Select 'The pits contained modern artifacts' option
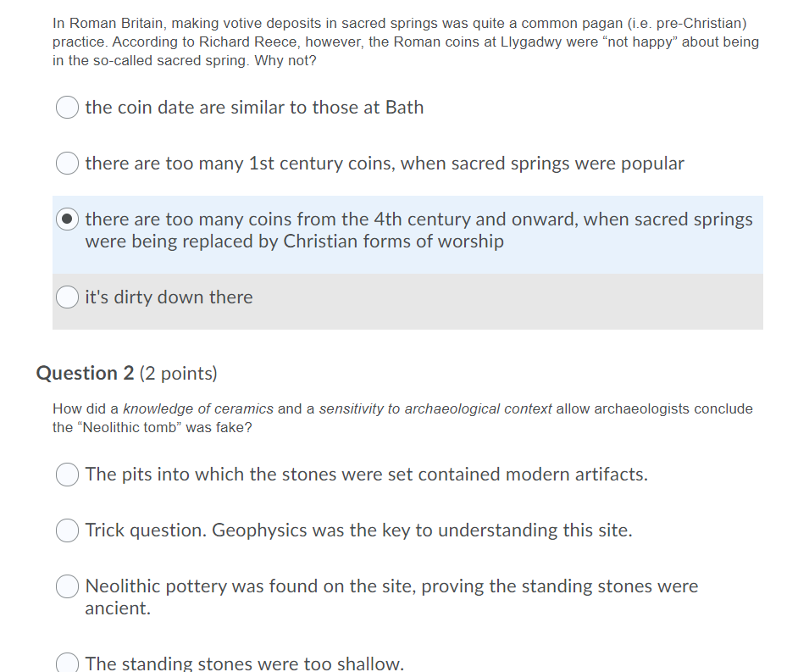Screen dimensions: 798x672 coord(67,475)
